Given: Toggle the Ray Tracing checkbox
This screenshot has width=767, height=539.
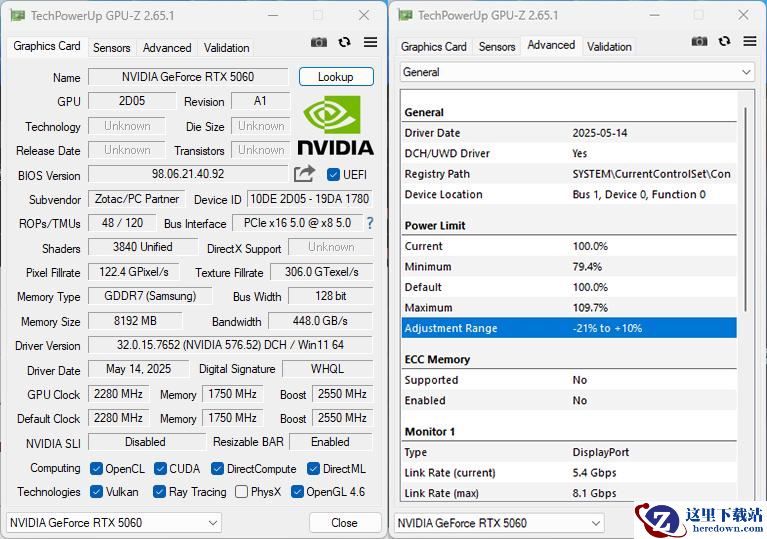Looking at the screenshot, I should (x=159, y=492).
